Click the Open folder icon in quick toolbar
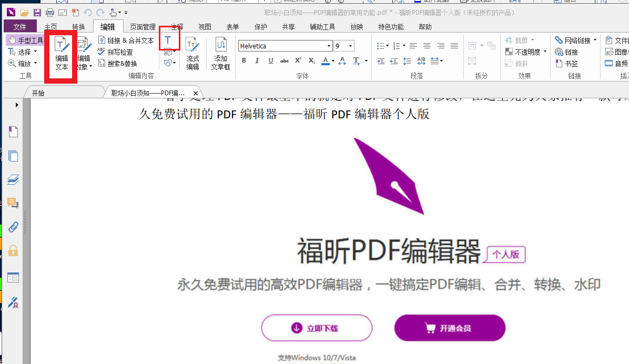The height and width of the screenshot is (364, 629). [25, 13]
